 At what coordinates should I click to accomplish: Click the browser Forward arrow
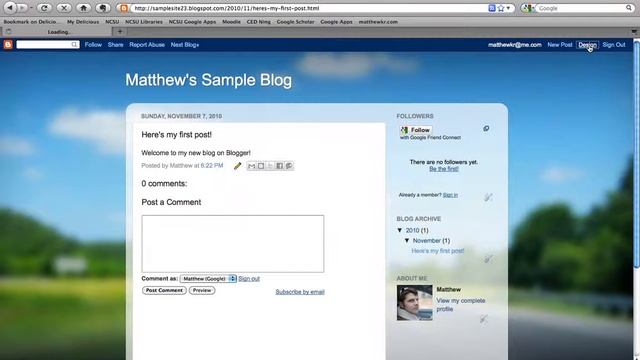pyautogui.click(x=22, y=8)
